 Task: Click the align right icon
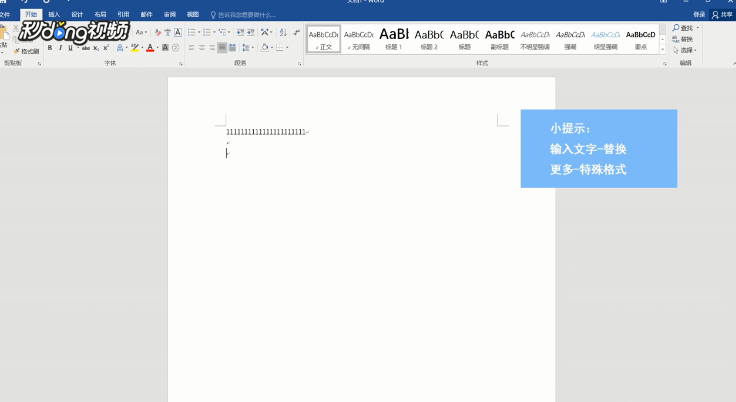212,47
